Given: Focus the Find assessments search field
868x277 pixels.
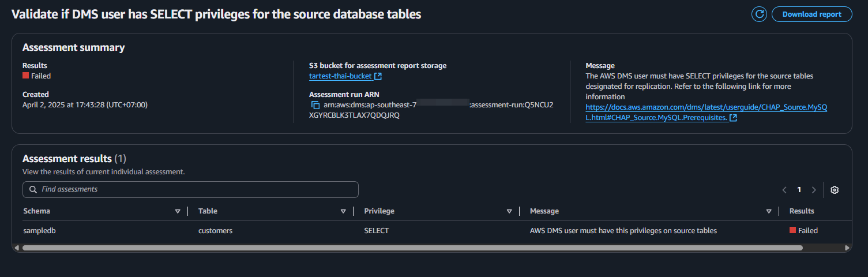Looking at the screenshot, I should (190, 189).
